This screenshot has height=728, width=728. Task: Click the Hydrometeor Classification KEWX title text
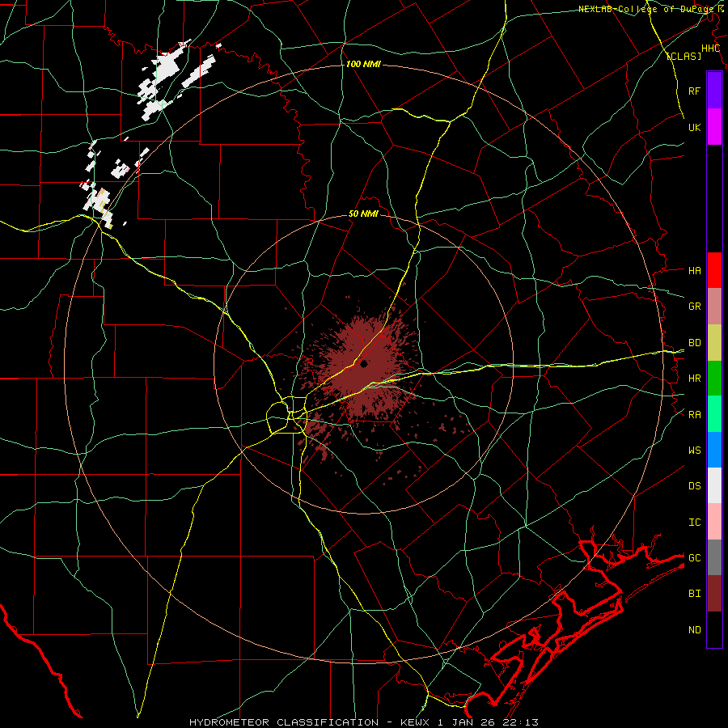coord(364,722)
